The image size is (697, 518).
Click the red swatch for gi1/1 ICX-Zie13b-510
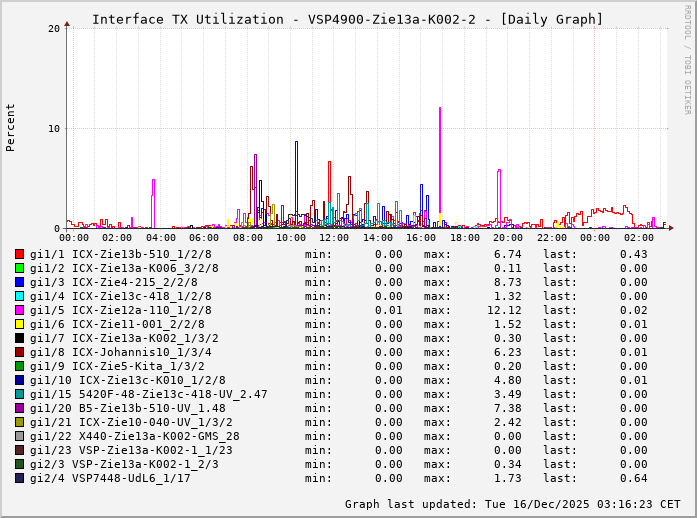(19, 254)
